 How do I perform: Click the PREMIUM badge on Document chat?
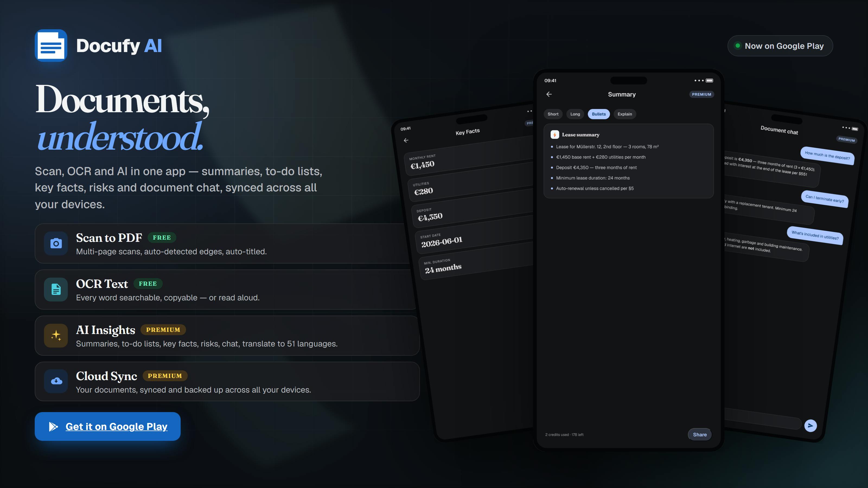click(846, 139)
